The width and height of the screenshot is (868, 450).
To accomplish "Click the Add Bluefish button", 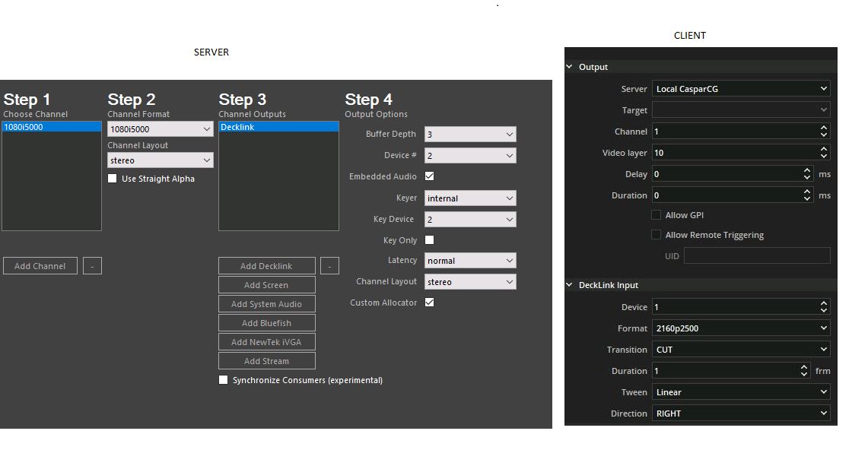I will pyautogui.click(x=267, y=323).
